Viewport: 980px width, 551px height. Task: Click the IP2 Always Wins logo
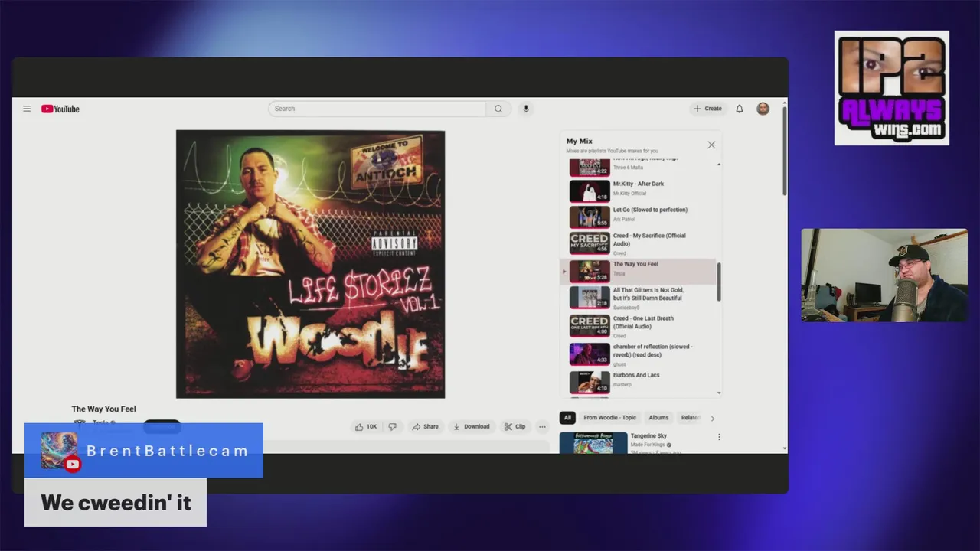point(892,88)
